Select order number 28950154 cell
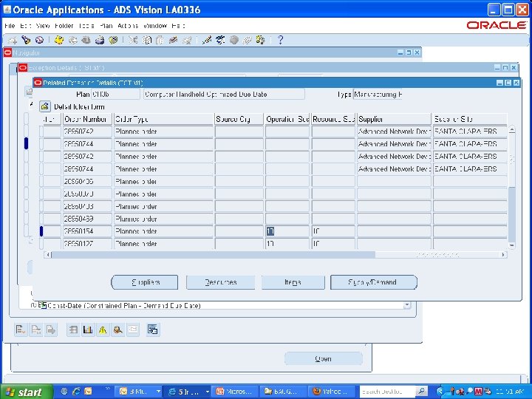The image size is (532, 399). point(87,231)
